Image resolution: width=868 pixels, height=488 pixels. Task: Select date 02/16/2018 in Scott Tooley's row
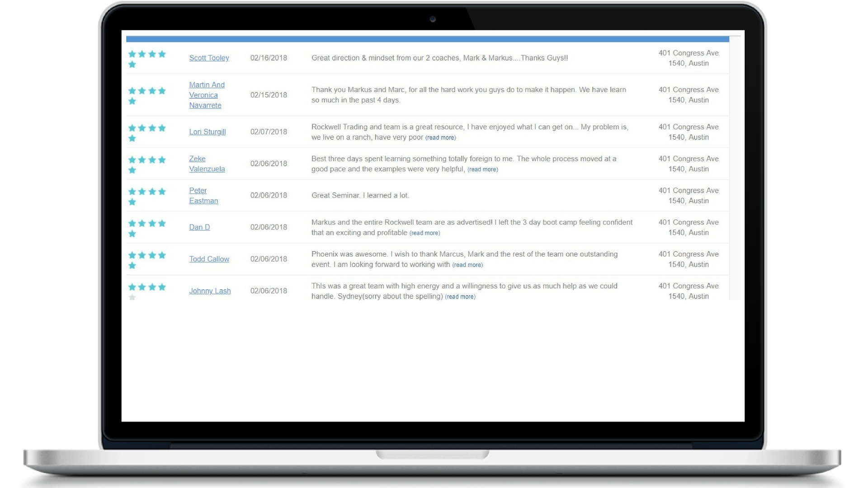269,58
